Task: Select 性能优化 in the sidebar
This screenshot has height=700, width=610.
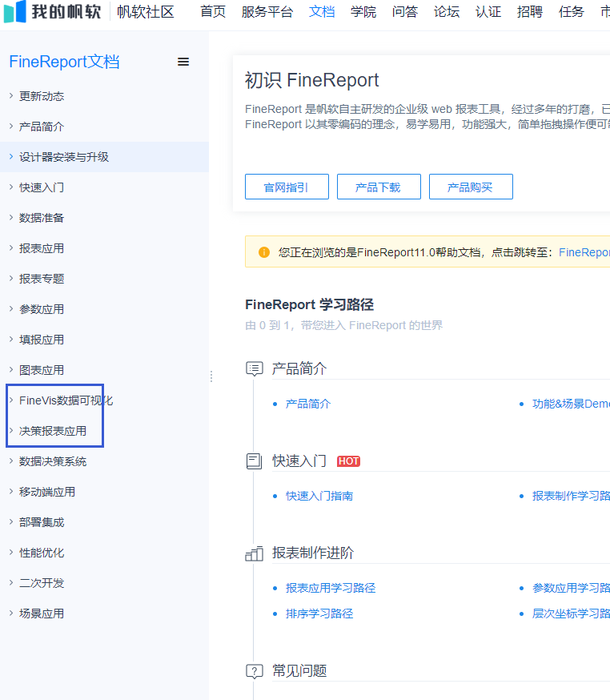Action: (42, 553)
